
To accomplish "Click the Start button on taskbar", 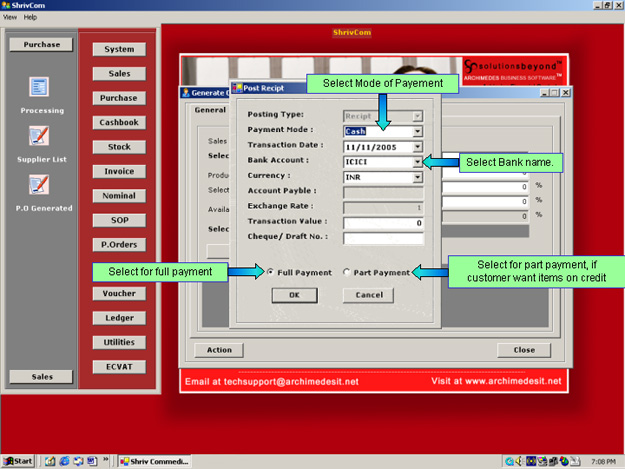I will click(18, 461).
